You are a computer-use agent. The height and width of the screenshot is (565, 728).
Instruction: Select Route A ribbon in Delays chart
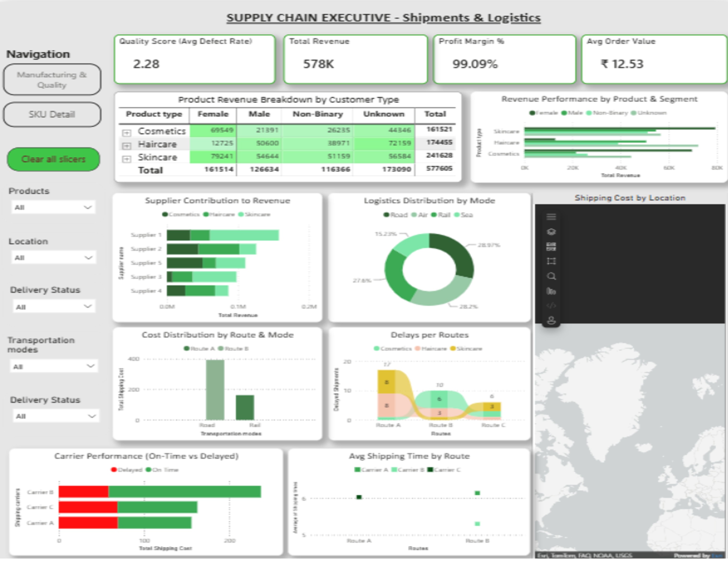pos(386,395)
